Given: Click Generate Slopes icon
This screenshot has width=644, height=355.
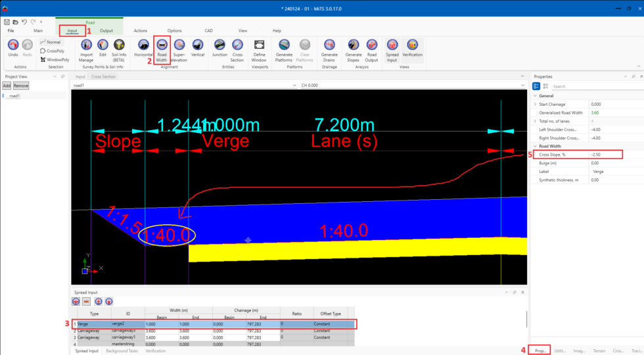Looking at the screenshot, I should [354, 45].
